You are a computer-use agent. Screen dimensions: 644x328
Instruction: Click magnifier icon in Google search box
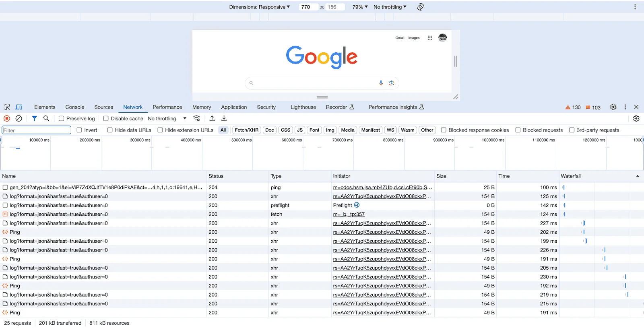251,83
